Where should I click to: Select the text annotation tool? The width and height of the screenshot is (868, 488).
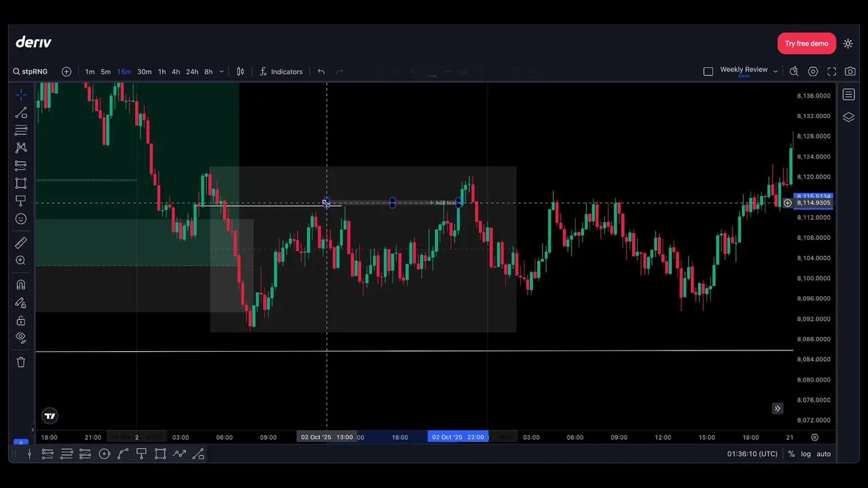(x=21, y=201)
